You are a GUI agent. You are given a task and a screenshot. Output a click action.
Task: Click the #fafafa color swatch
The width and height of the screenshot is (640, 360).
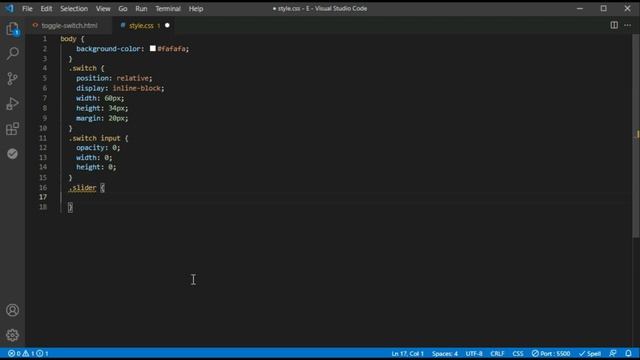(153, 48)
